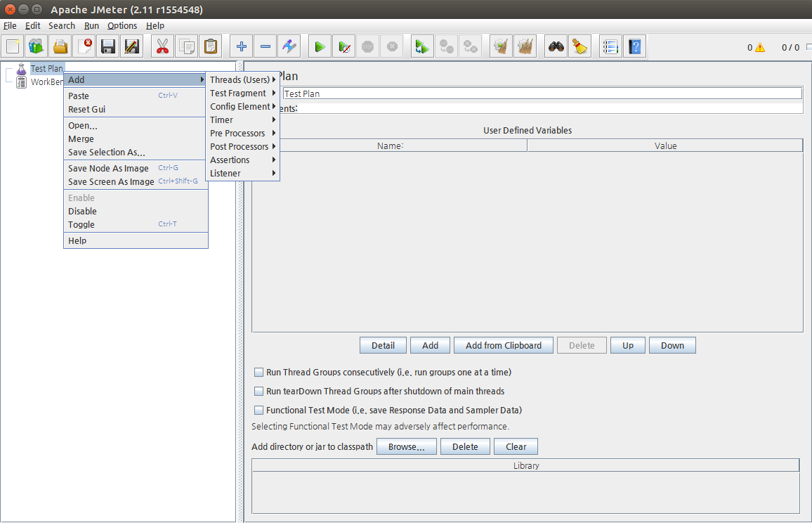Click the Save floppy disk icon
The image size is (812, 523).
[107, 46]
